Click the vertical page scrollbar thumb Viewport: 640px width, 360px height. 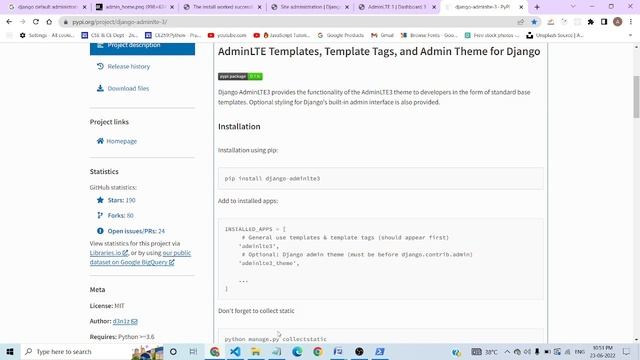click(636, 97)
